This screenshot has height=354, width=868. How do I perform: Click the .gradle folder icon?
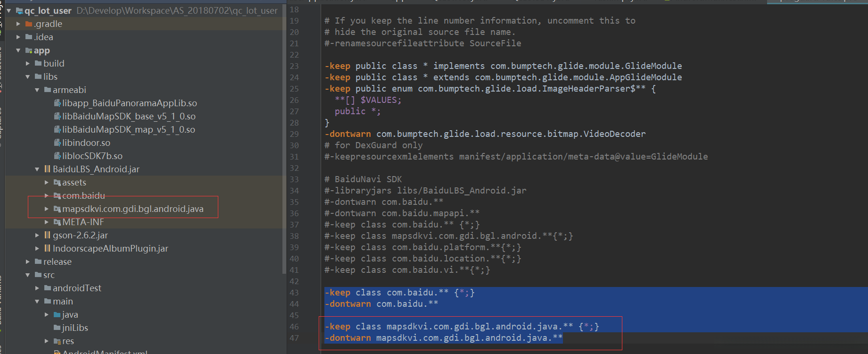click(29, 24)
